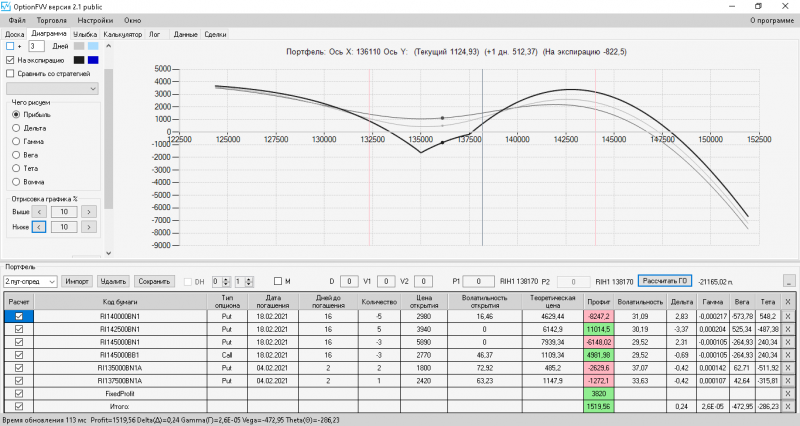This screenshot has height=426, width=800.
Task: Click the X on RI145000BN1 row
Action: point(788,342)
